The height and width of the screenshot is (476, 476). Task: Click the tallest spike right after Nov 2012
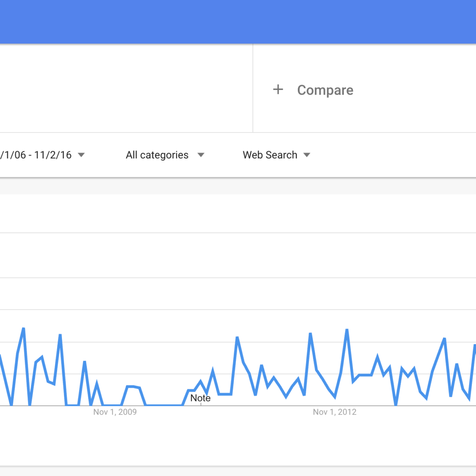click(x=347, y=330)
